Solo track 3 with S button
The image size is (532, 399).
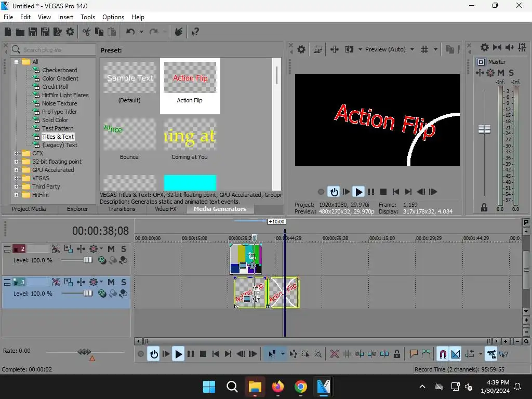click(x=124, y=282)
